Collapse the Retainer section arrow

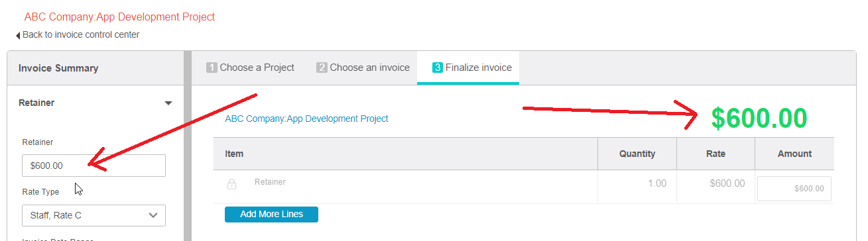[168, 103]
